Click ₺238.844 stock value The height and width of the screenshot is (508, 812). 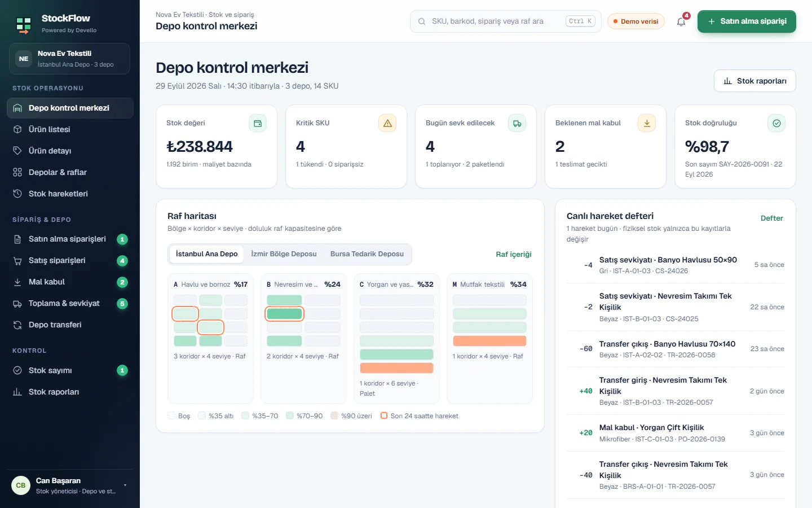click(x=200, y=147)
